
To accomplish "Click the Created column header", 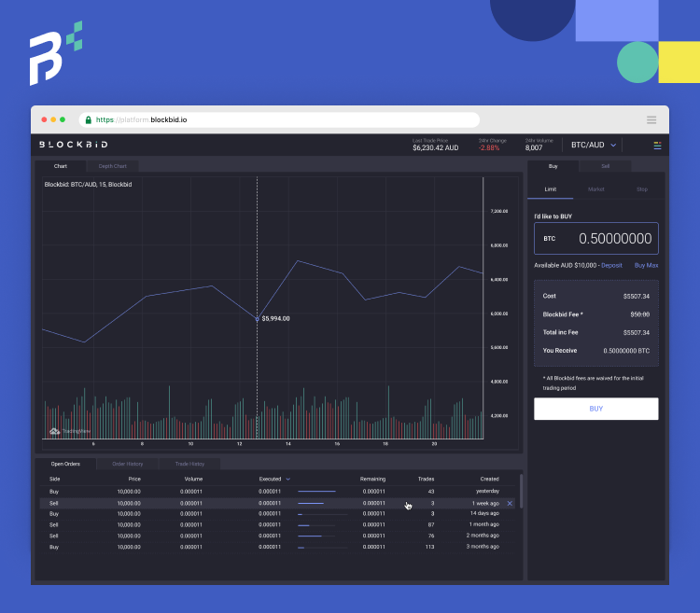I will pyautogui.click(x=490, y=480).
